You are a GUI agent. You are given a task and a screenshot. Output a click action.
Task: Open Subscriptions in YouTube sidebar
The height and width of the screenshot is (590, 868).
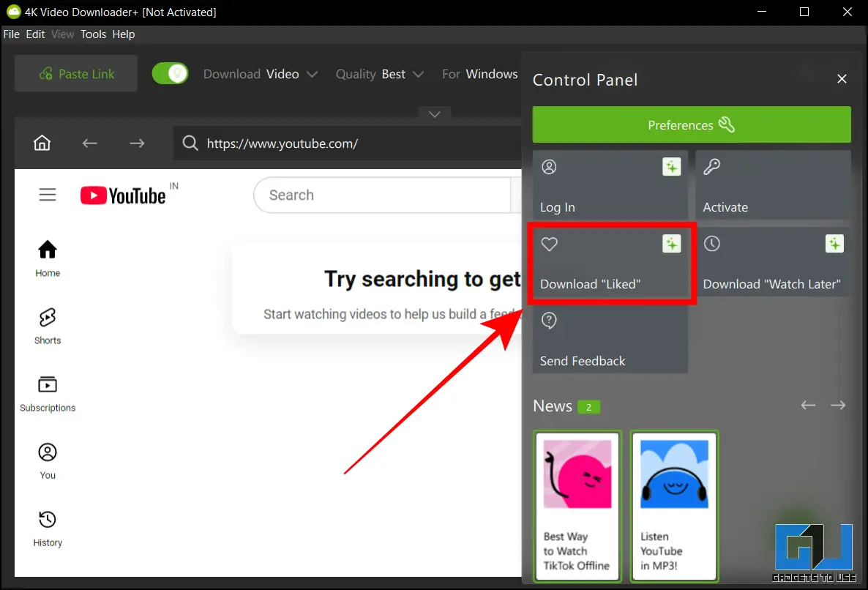tap(48, 394)
